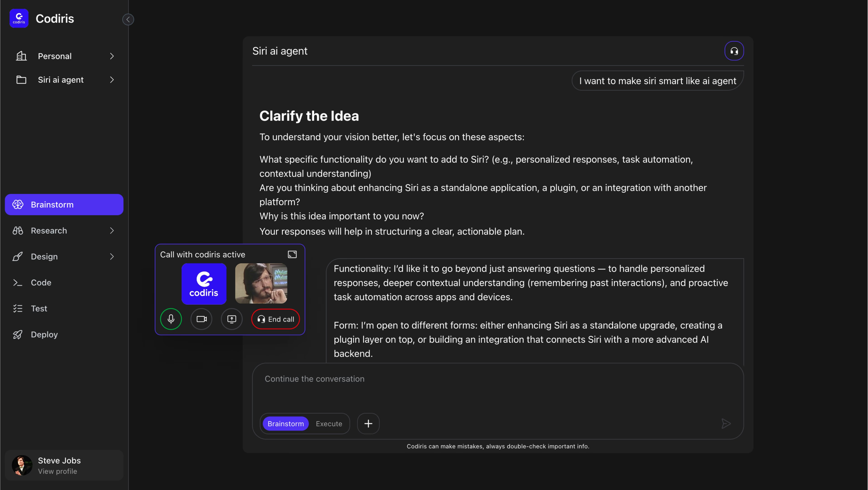Click the user video thumbnail in call
The height and width of the screenshot is (490, 868).
click(x=261, y=283)
